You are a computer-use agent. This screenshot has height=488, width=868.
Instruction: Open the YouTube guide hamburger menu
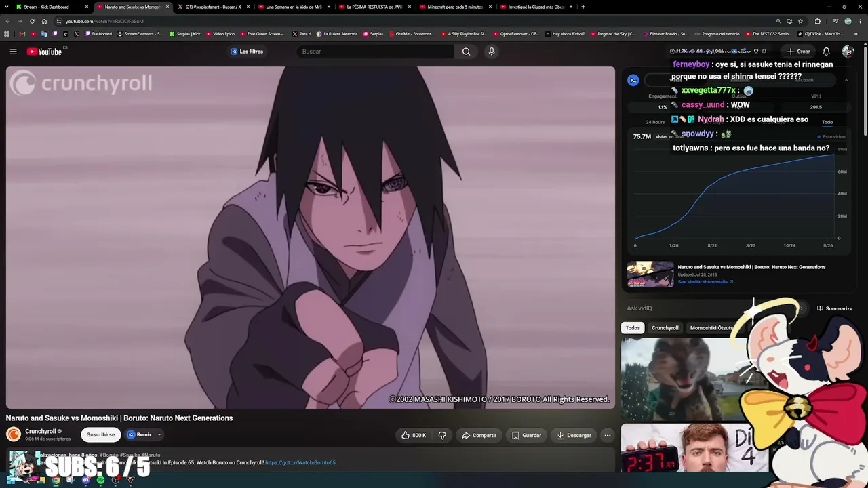13,52
